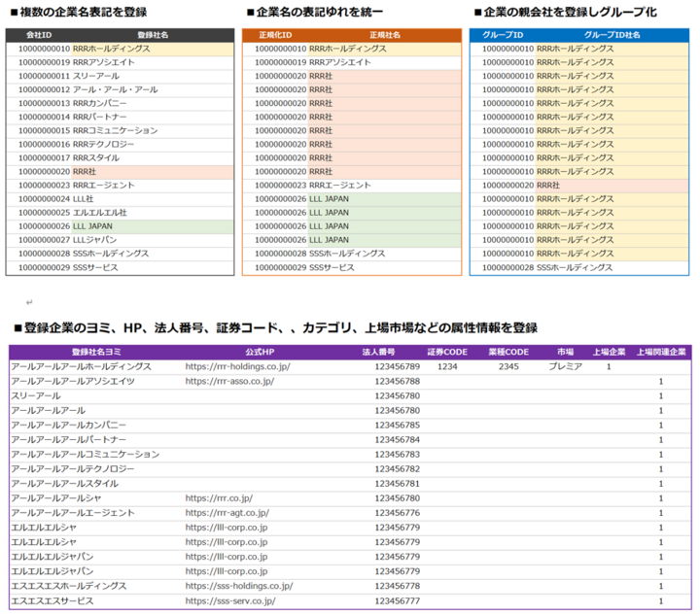This screenshot has width=700, height=615.
Task: Open the https://sss-serv.co.jp/ link
Action: tap(230, 600)
